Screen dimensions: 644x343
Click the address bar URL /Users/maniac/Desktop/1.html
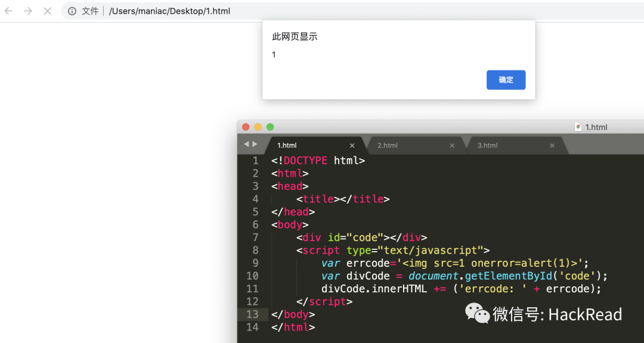tap(169, 11)
